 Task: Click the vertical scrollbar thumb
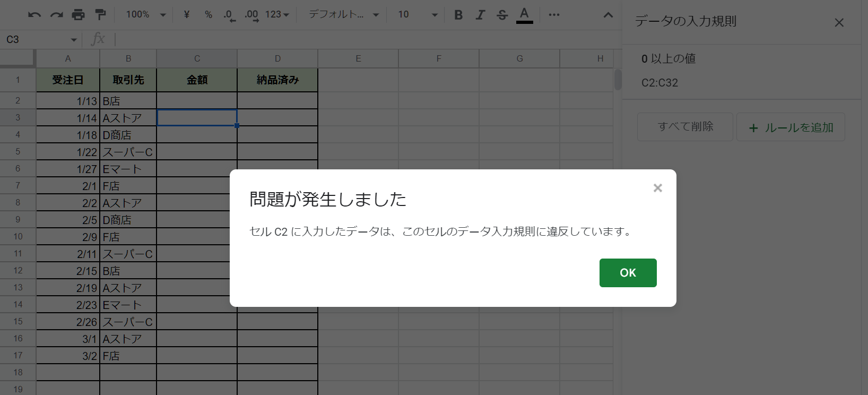click(618, 80)
